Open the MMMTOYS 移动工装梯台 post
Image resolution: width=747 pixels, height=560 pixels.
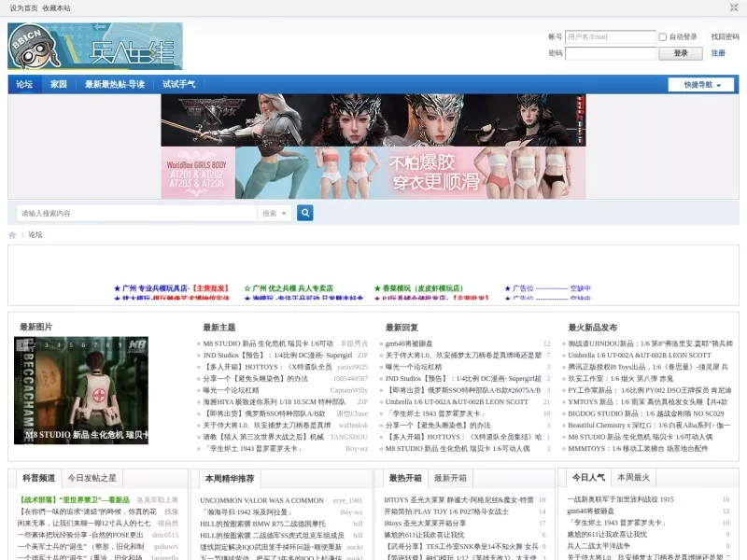click(x=638, y=449)
